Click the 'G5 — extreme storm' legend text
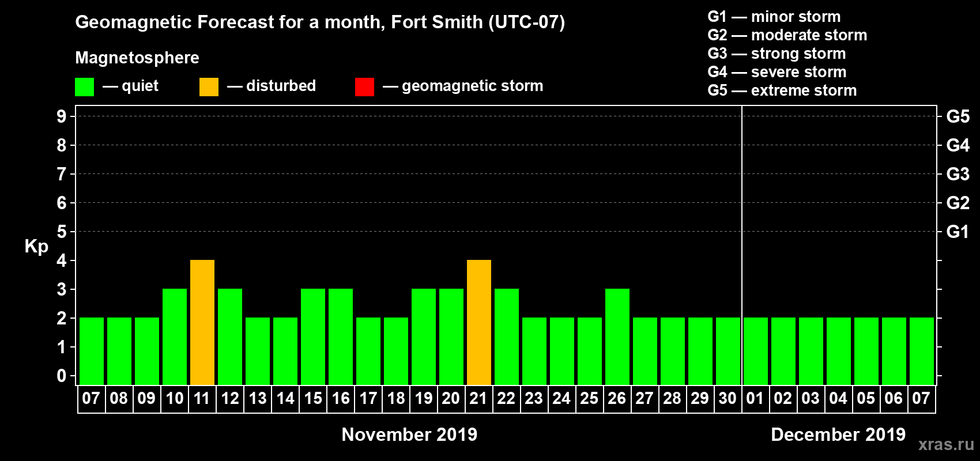The height and width of the screenshot is (461, 980). (782, 90)
